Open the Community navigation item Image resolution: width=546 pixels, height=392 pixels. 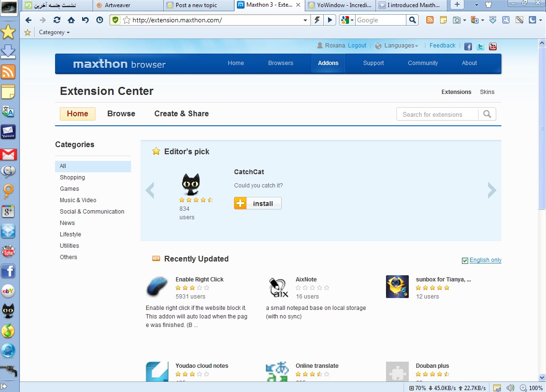pos(423,63)
